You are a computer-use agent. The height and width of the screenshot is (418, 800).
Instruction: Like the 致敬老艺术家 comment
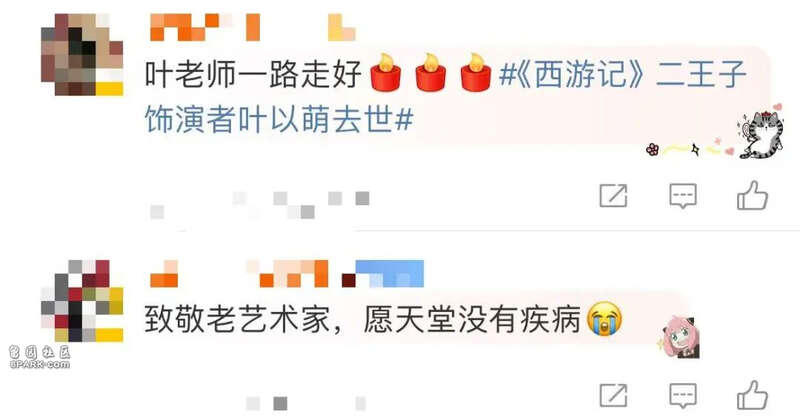pos(752,395)
